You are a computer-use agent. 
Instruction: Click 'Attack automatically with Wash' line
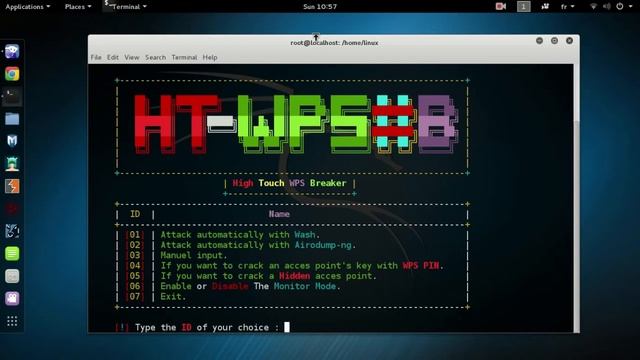(240, 235)
